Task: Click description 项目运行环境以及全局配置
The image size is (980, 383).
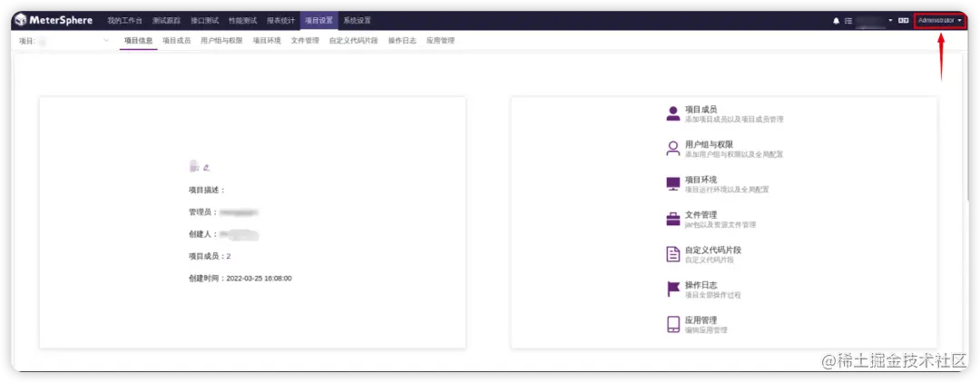Action: 727,190
